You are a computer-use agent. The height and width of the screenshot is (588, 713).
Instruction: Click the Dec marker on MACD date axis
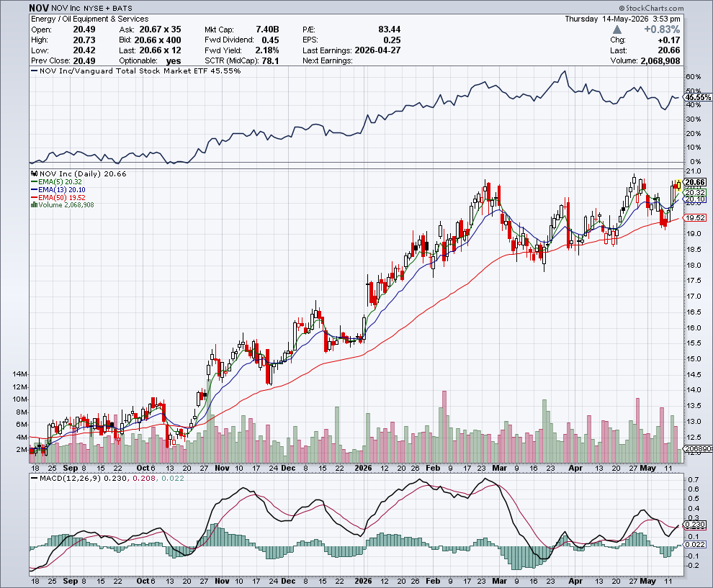click(x=288, y=581)
